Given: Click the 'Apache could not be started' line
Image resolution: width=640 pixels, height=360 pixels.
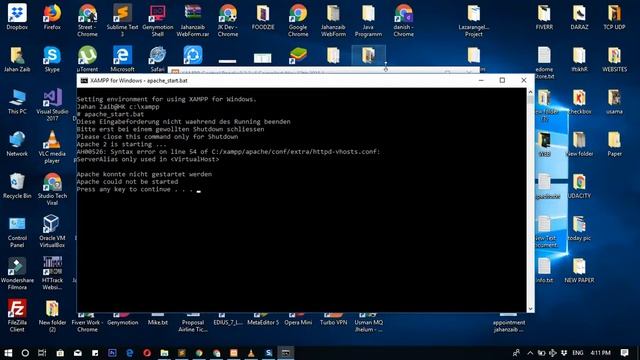Looking at the screenshot, I should click(127, 182).
